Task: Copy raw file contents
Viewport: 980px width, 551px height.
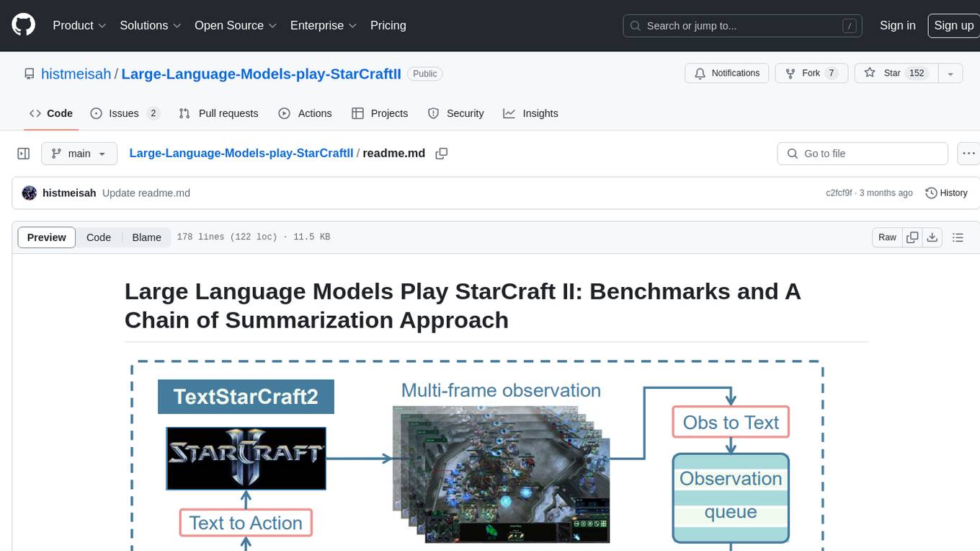Action: pyautogui.click(x=913, y=237)
